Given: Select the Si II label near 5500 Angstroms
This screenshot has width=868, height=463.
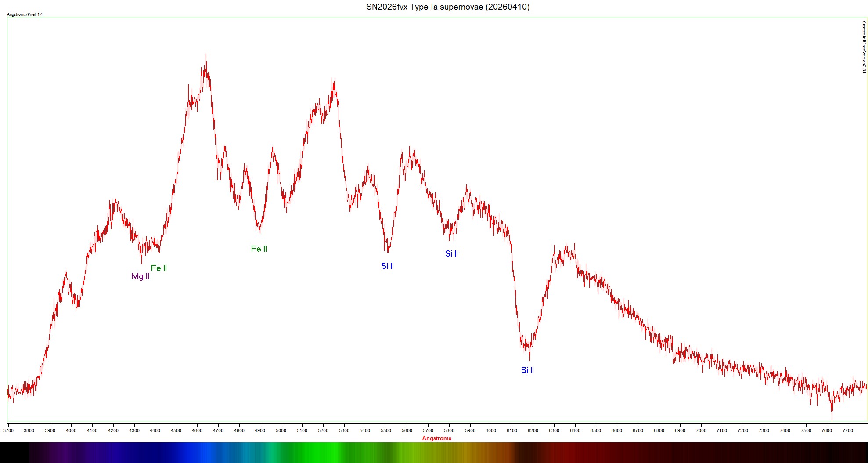Looking at the screenshot, I should click(387, 266).
